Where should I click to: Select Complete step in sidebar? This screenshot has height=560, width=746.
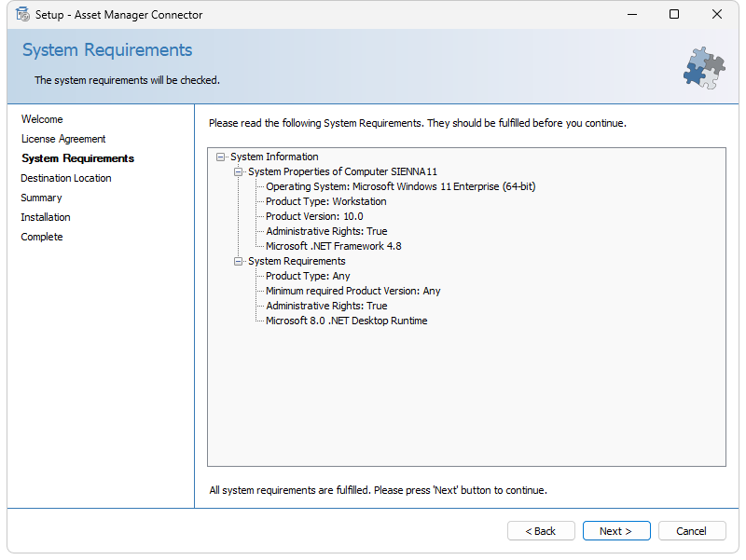(x=42, y=237)
